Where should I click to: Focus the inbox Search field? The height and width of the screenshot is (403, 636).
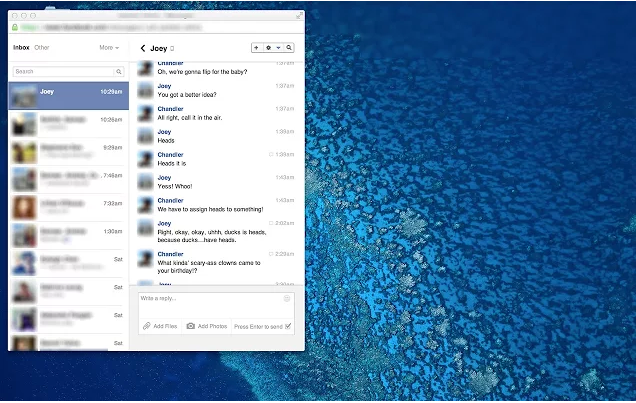pos(68,71)
